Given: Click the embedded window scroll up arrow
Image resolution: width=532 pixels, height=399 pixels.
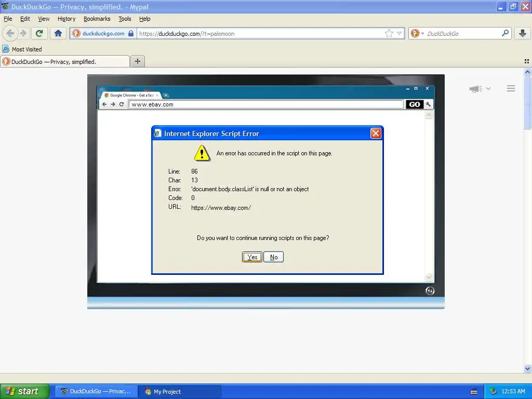Looking at the screenshot, I should coord(429,115).
